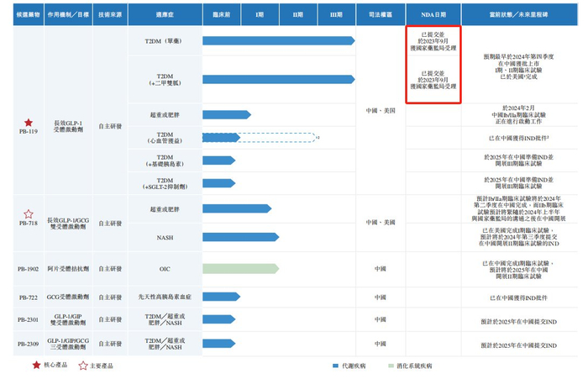Click the GLP-1/GIP/GCG三受體激動劑 mechanism cell
The image size is (588, 379).
(68, 344)
